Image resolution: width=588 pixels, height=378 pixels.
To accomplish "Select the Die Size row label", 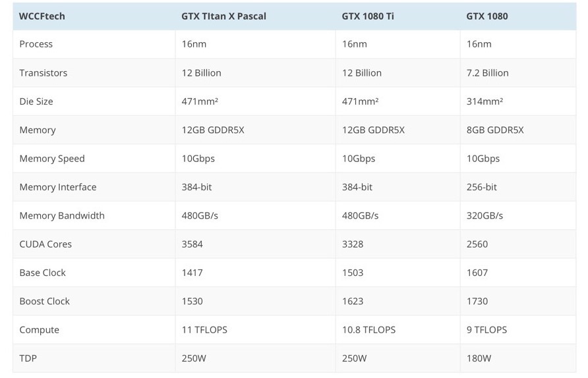I will click(x=36, y=101).
